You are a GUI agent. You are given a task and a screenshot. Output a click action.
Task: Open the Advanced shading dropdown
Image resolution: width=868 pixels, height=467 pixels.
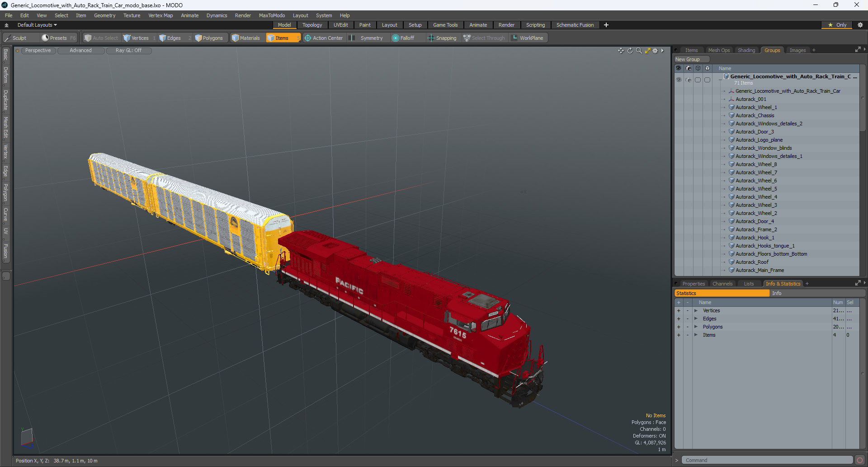point(81,51)
